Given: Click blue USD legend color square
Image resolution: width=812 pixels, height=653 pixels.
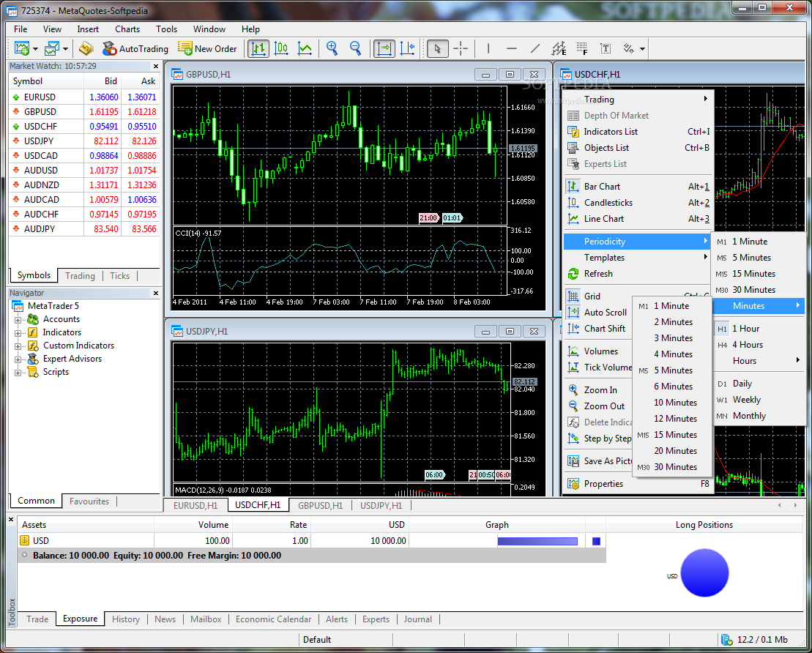Looking at the screenshot, I should point(596,541).
